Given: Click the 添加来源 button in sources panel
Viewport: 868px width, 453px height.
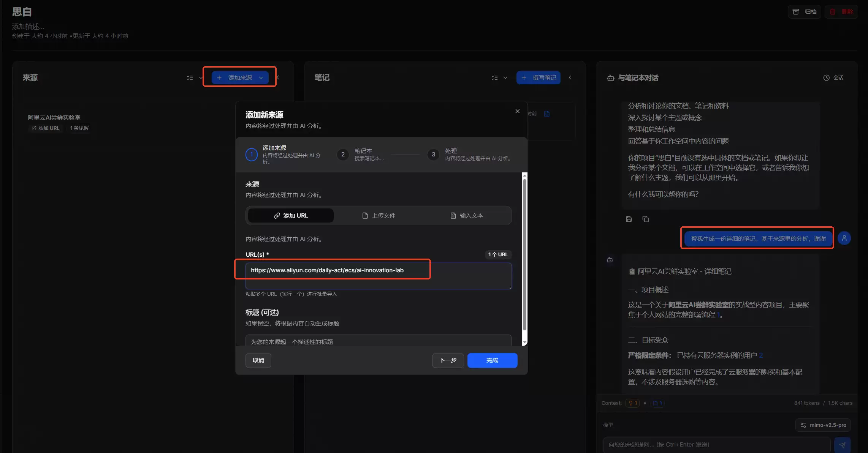Looking at the screenshot, I should (x=240, y=77).
